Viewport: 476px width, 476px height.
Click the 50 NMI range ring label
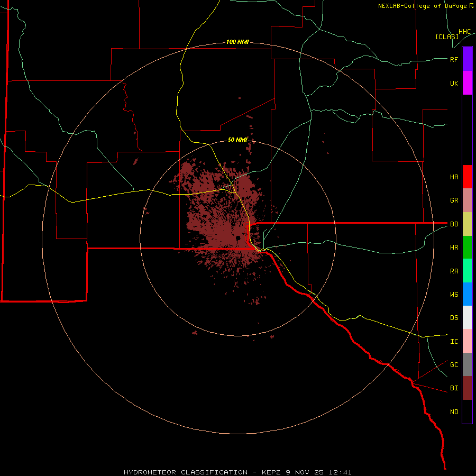tap(237, 140)
